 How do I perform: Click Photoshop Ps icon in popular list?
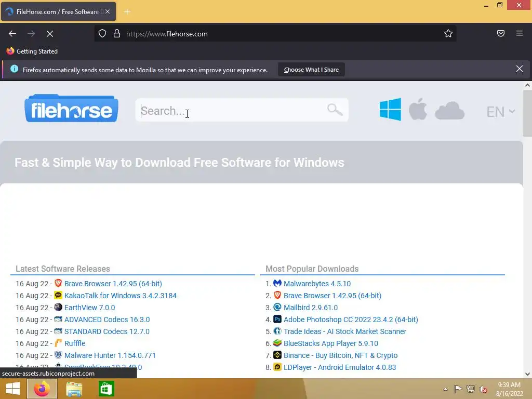(x=277, y=319)
